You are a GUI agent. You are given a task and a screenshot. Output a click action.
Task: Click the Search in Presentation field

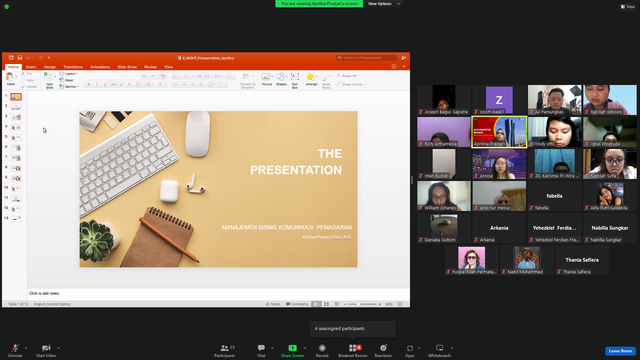pyautogui.click(x=367, y=58)
